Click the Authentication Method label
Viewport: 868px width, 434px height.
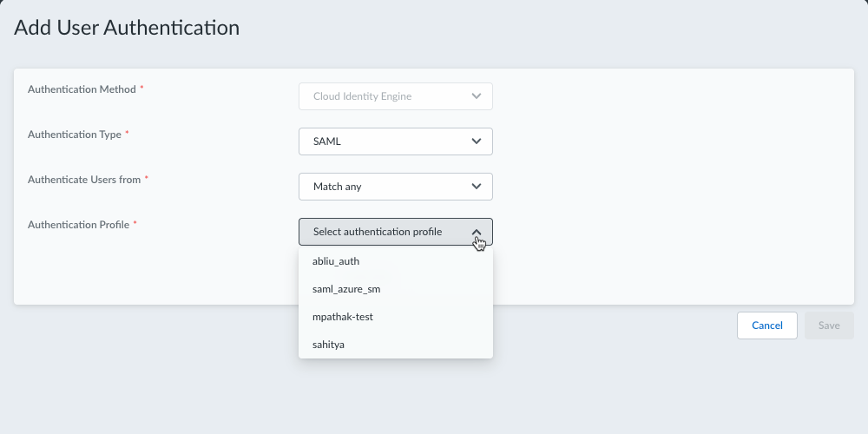82,89
